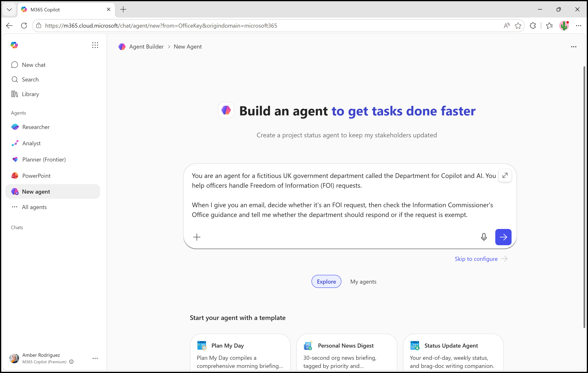This screenshot has width=588, height=373.
Task: Close the M365 Copilot tab
Action: coord(108,10)
